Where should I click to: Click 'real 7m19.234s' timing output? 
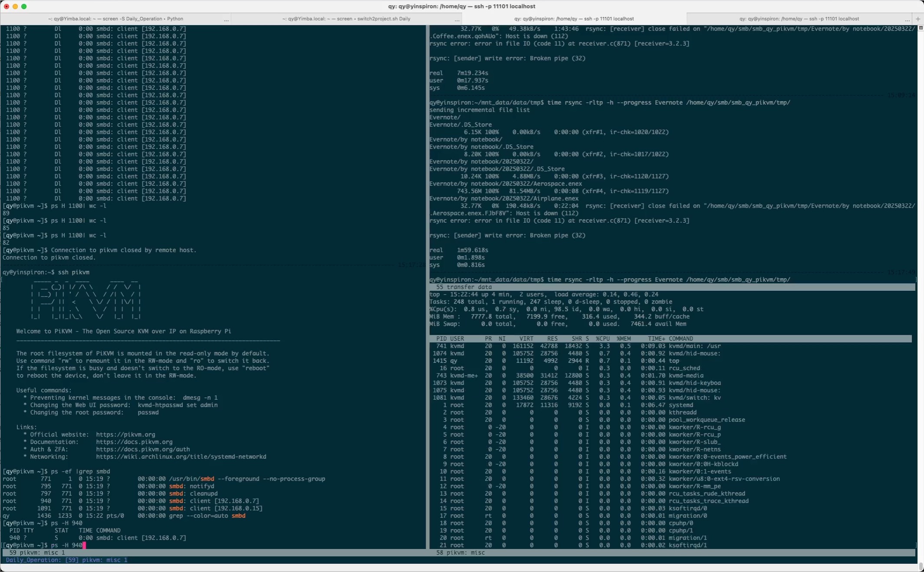pos(459,73)
